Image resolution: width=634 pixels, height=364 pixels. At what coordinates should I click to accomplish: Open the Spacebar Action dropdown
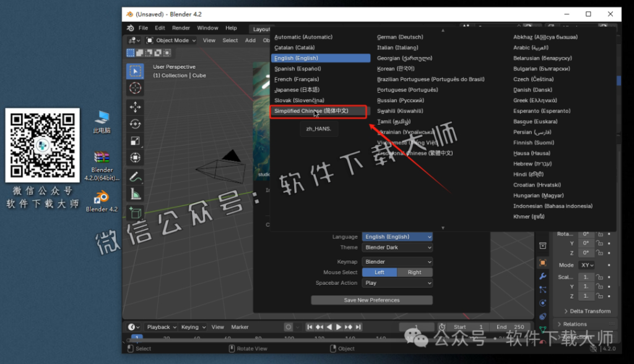[397, 282]
